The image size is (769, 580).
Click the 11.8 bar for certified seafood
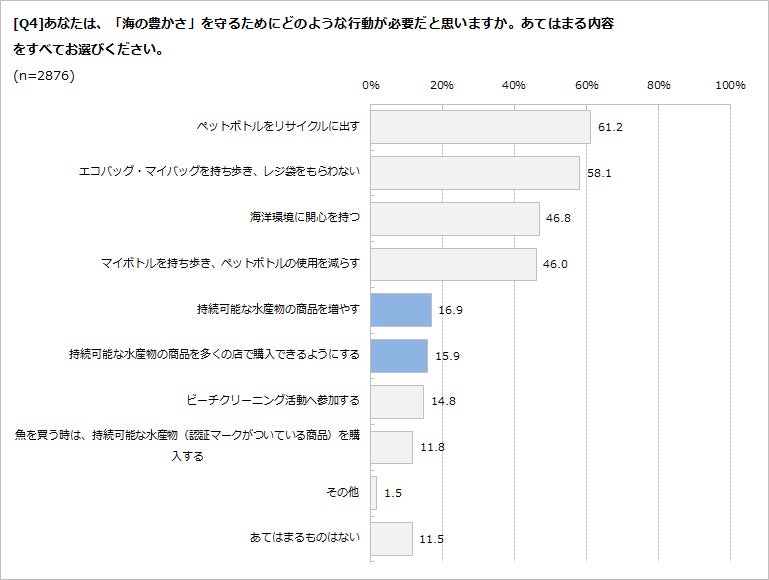391,447
